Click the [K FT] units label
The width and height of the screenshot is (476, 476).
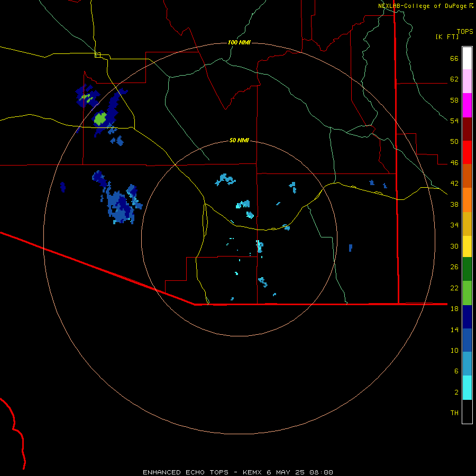(x=447, y=36)
